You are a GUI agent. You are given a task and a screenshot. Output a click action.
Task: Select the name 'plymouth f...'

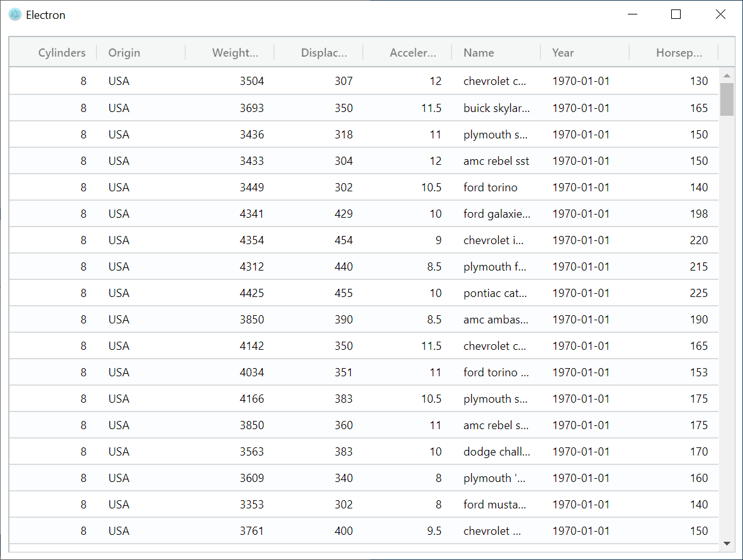pyautogui.click(x=495, y=267)
